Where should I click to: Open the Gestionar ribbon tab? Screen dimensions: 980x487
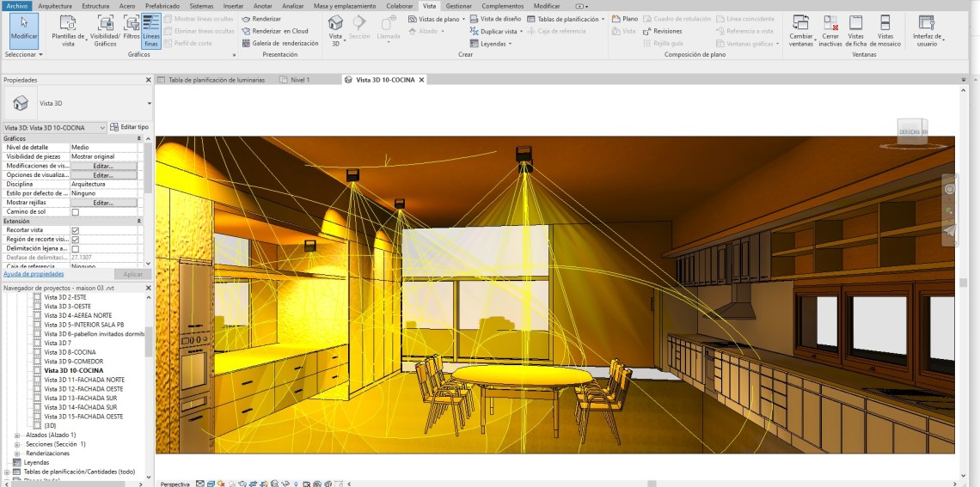pos(457,6)
